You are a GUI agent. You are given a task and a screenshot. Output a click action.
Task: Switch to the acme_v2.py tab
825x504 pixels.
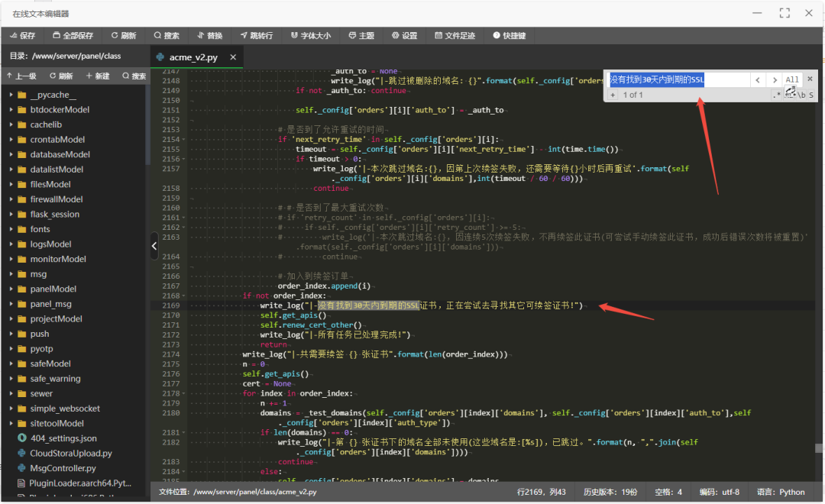pos(192,57)
